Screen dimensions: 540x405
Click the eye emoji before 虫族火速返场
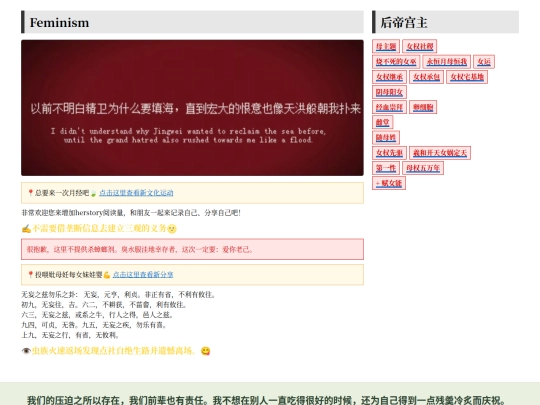pos(26,351)
